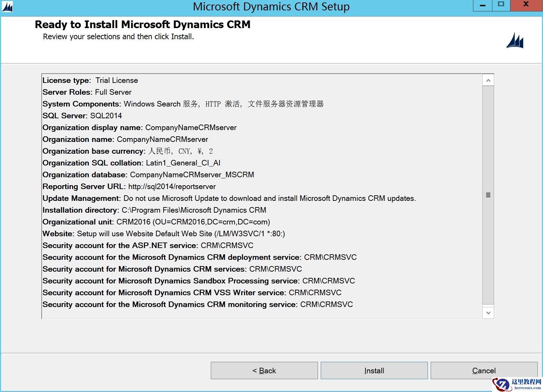Click the herecours.com watermark logo
543x392 pixels.
[502, 384]
